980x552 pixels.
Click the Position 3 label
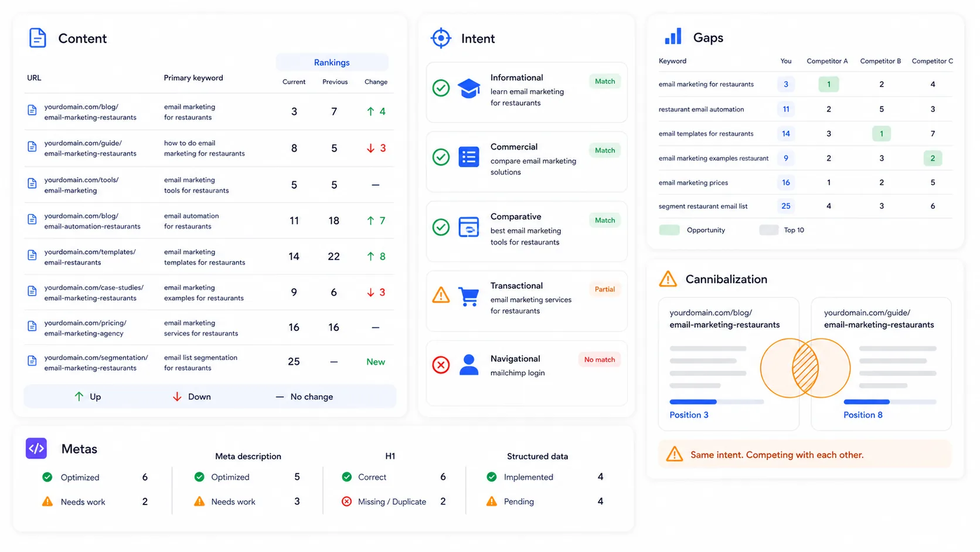coord(689,415)
